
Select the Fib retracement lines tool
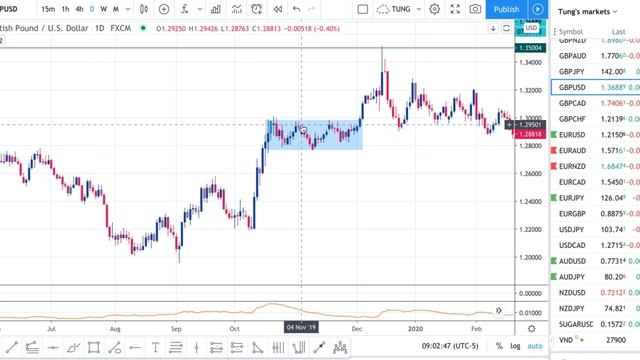[x=176, y=347]
